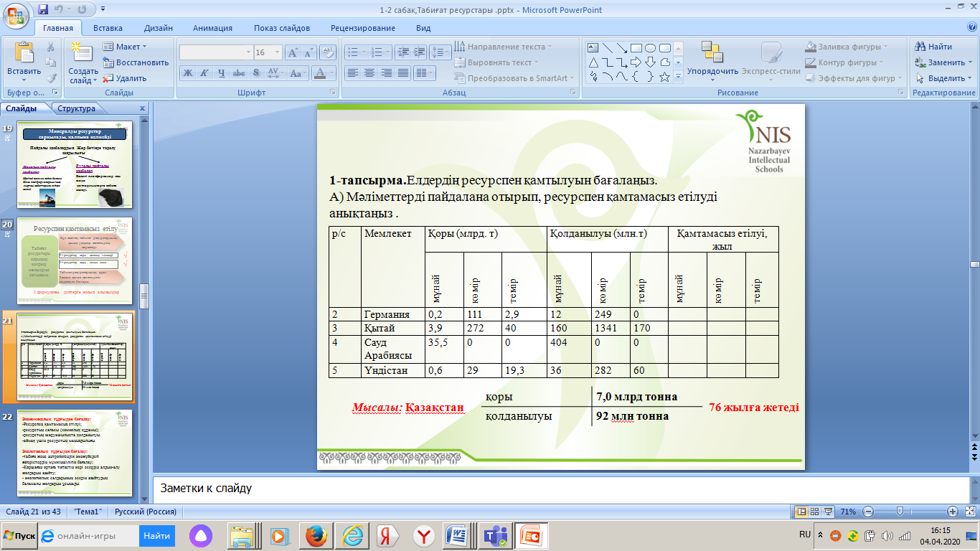The height and width of the screenshot is (551, 980).
Task: Click the Cut scissors icon
Action: [51, 47]
